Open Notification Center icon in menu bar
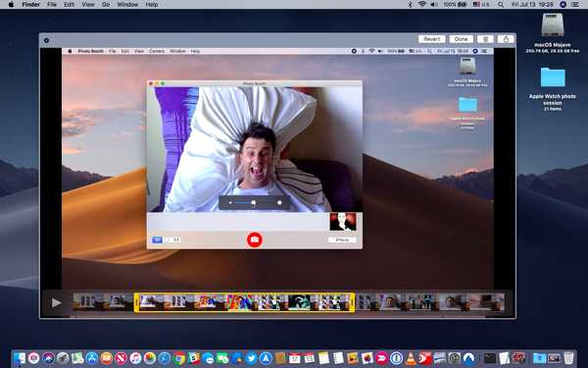This screenshot has height=368, width=588. [575, 5]
